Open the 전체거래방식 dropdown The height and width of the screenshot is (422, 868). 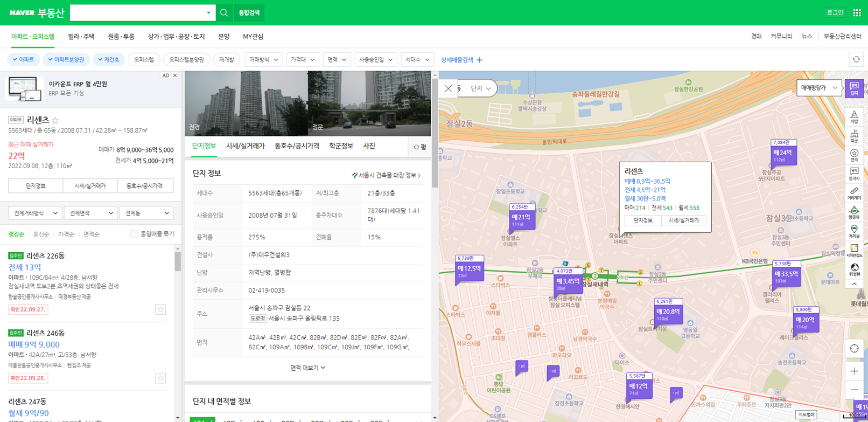35,213
